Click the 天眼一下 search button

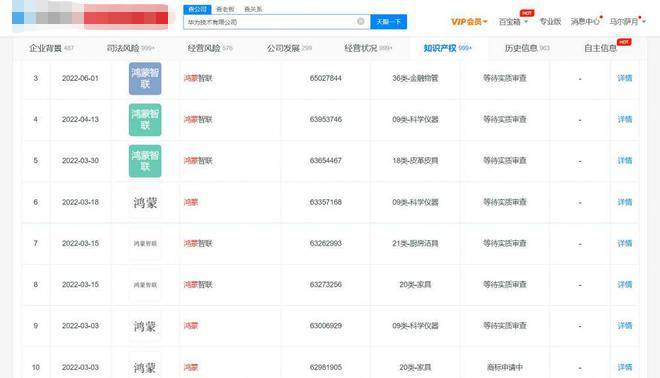[389, 21]
